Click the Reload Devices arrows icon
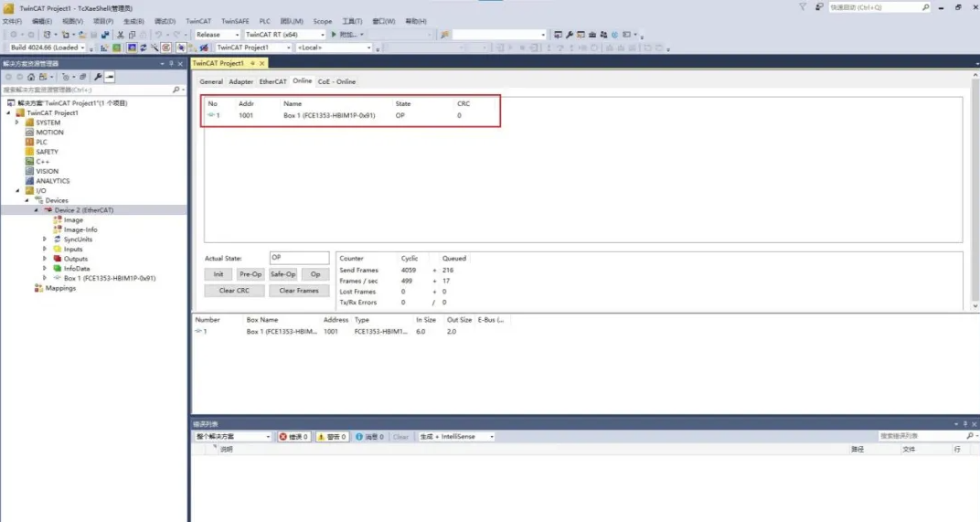Image resolution: width=980 pixels, height=522 pixels. tap(144, 48)
